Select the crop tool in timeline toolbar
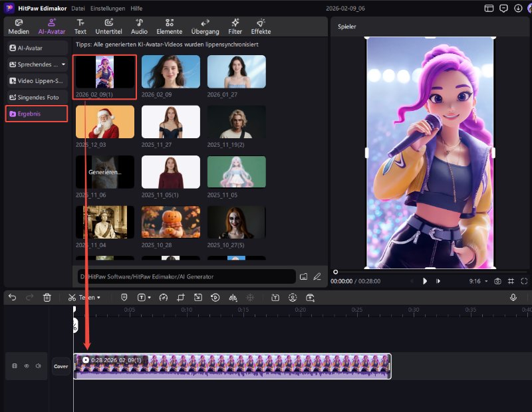532x412 pixels. click(x=181, y=298)
